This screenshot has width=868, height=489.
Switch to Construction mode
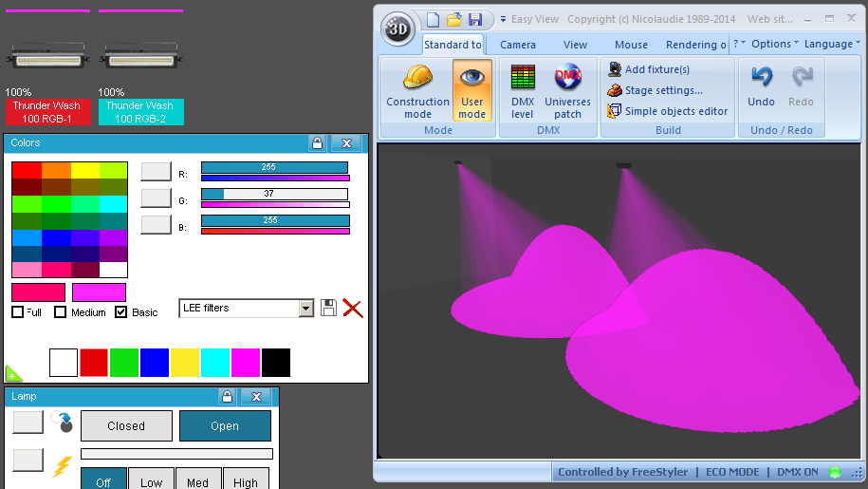click(x=418, y=90)
